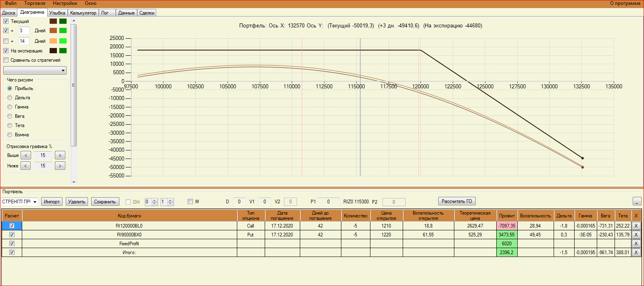Click the Сохранить button
644x286 pixels.
coord(105,202)
